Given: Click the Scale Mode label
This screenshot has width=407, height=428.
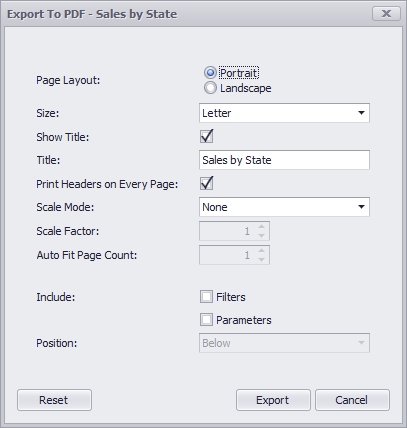Looking at the screenshot, I should (x=65, y=207).
